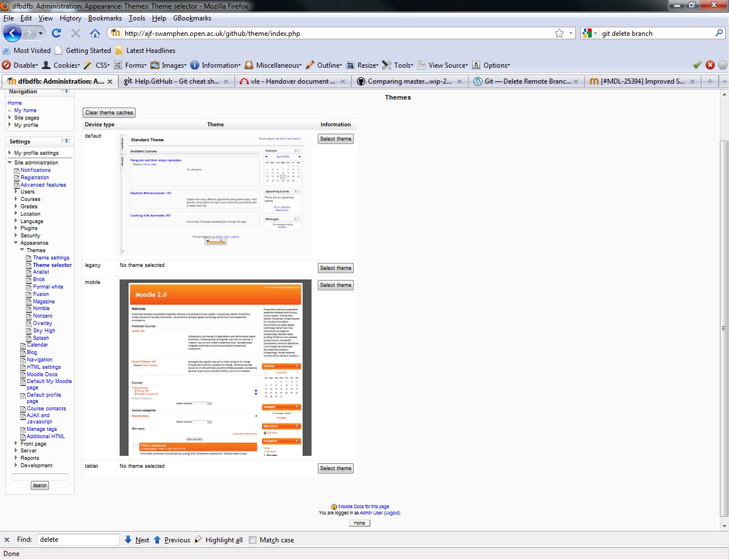Screen dimensions: 729x560
Task: Find next match with Next arrow
Action: [137, 540]
